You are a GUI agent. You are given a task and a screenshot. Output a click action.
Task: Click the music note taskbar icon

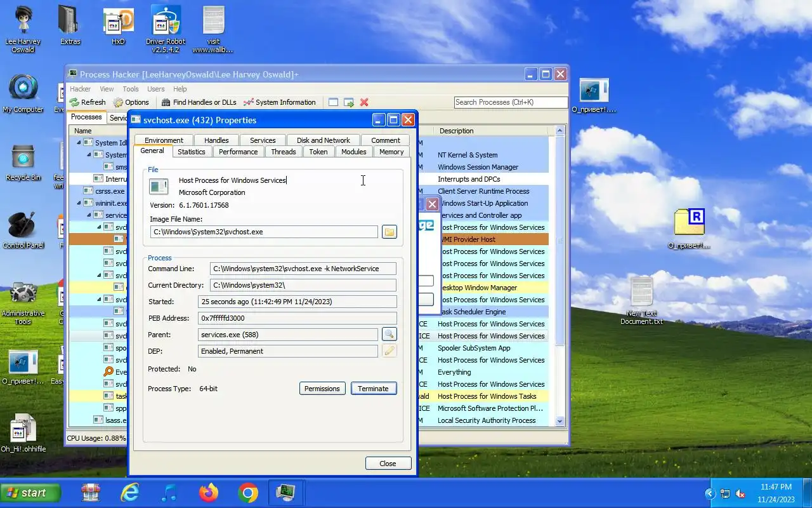click(169, 493)
